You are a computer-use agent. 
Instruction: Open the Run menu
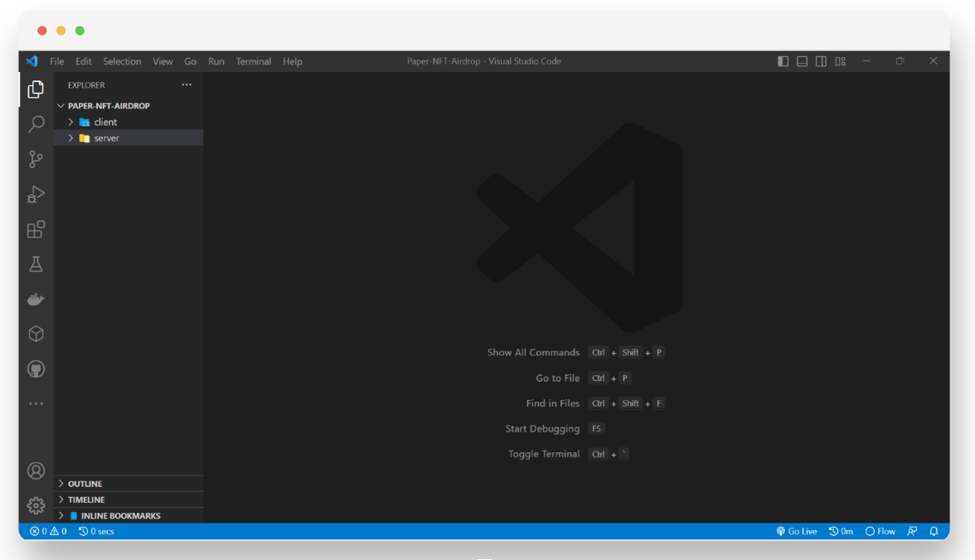click(216, 61)
